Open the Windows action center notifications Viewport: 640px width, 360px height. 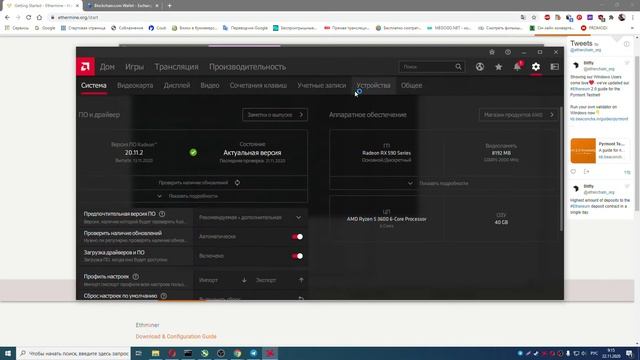tap(630, 353)
